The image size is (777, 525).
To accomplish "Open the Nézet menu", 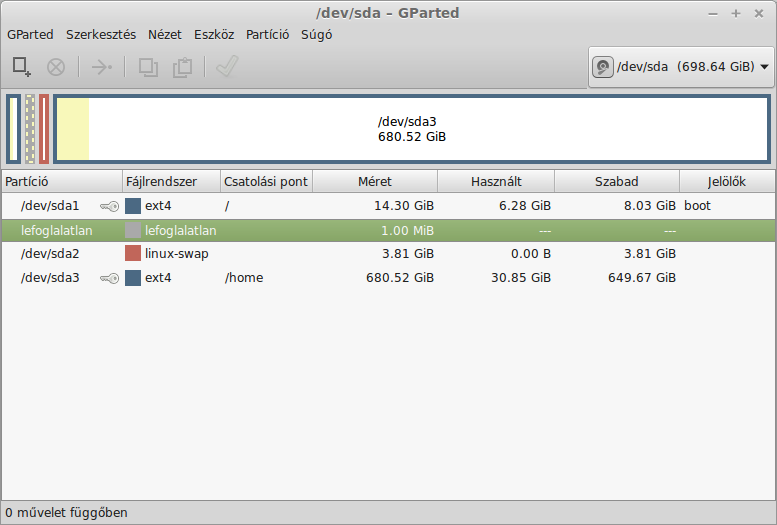I will tap(165, 35).
